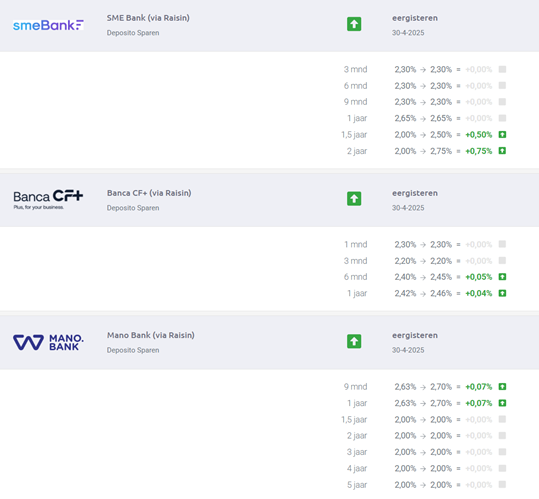Click green up arrow in SME Bank header
The image size is (539, 499).
coord(354,24)
